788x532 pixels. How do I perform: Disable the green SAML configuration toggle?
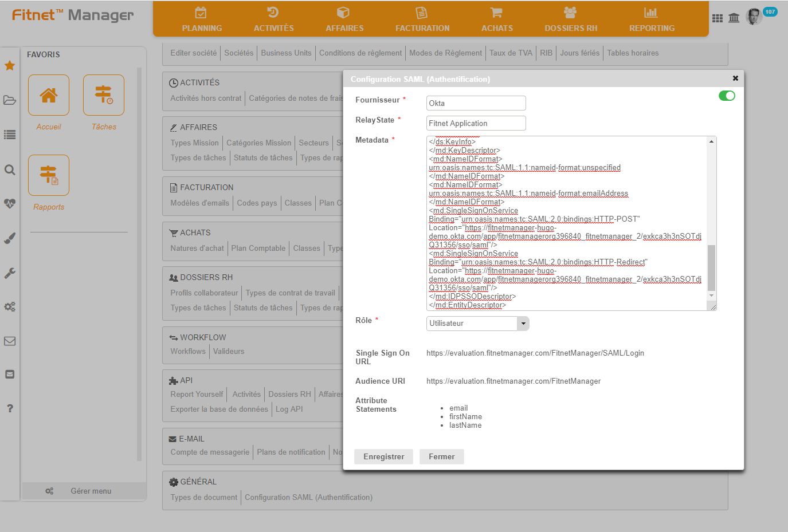coord(727,96)
